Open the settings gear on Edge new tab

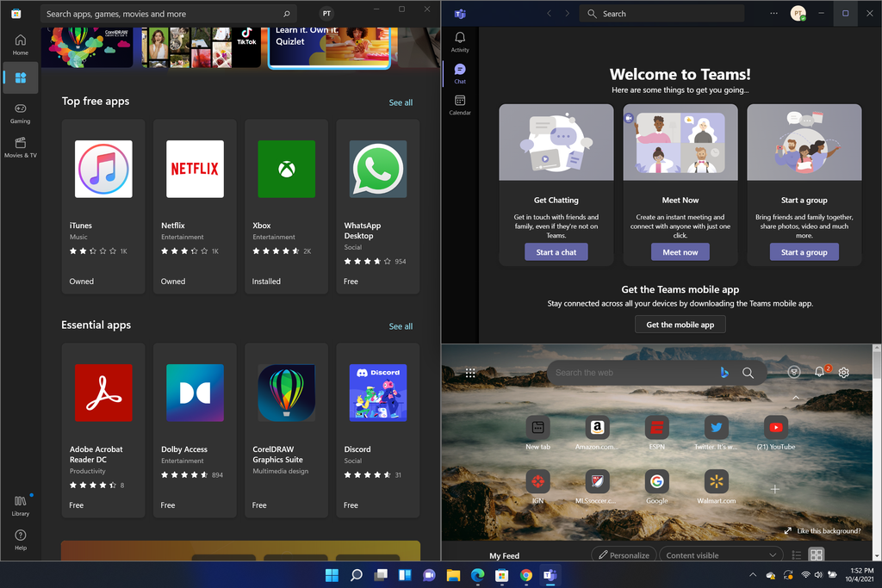coord(843,372)
